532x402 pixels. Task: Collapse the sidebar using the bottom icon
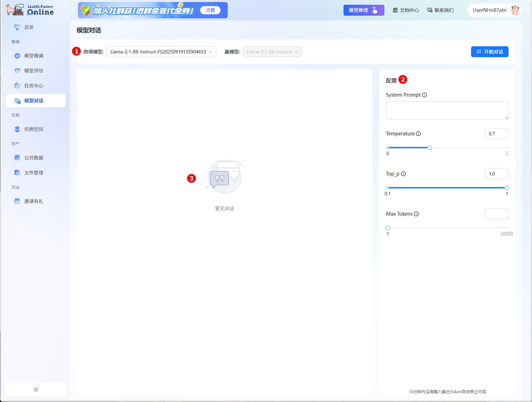pos(36,389)
